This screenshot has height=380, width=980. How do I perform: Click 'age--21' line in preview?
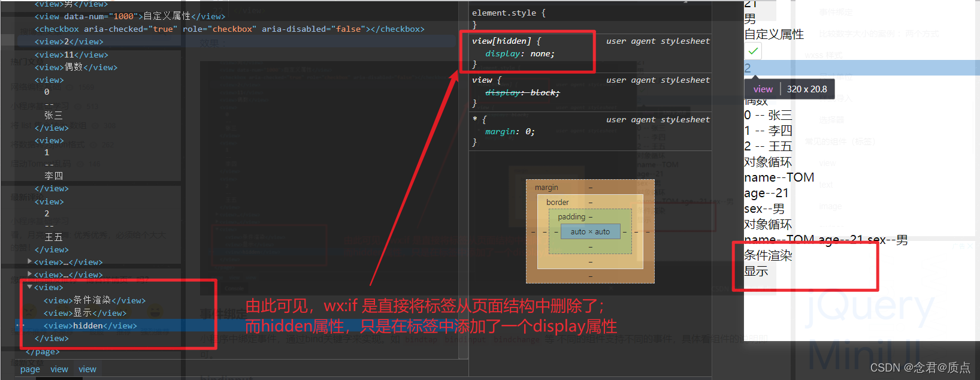tap(766, 193)
